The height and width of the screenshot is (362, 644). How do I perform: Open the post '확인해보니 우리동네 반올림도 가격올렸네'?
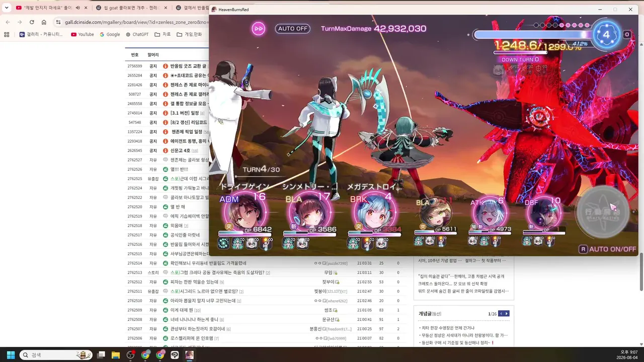[x=208, y=263]
